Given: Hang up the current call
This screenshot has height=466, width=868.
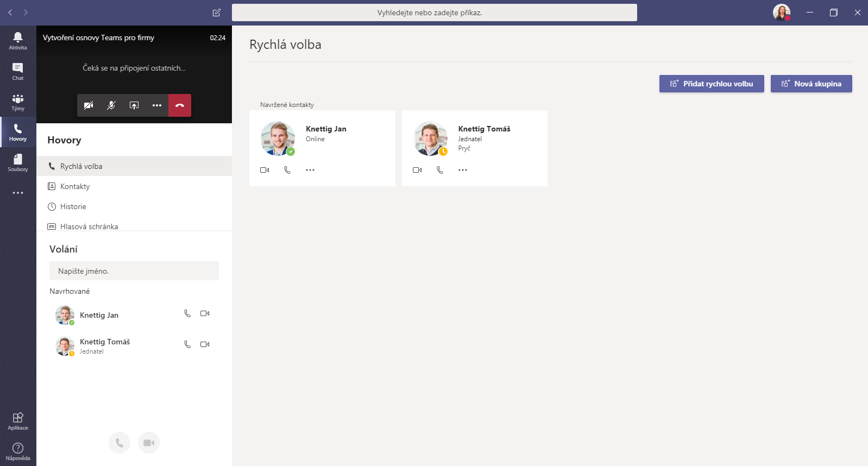Looking at the screenshot, I should pyautogui.click(x=180, y=105).
